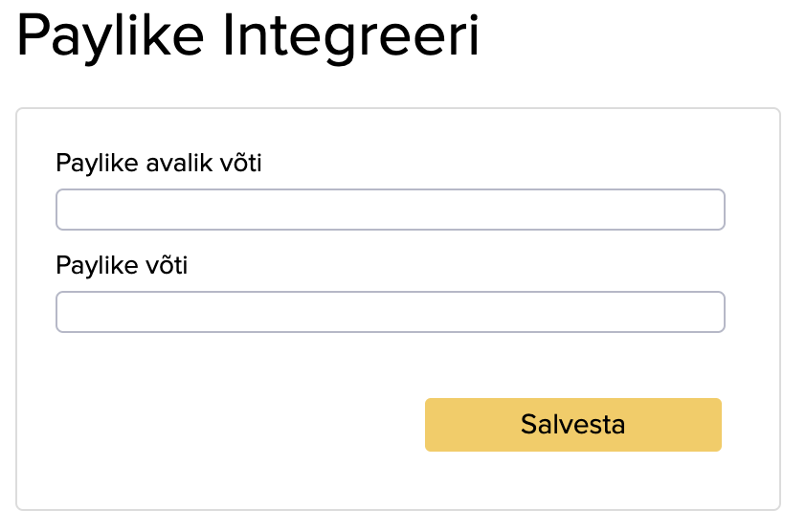Save the Paylike integration settings
This screenshot has width=806, height=532.
tap(572, 424)
